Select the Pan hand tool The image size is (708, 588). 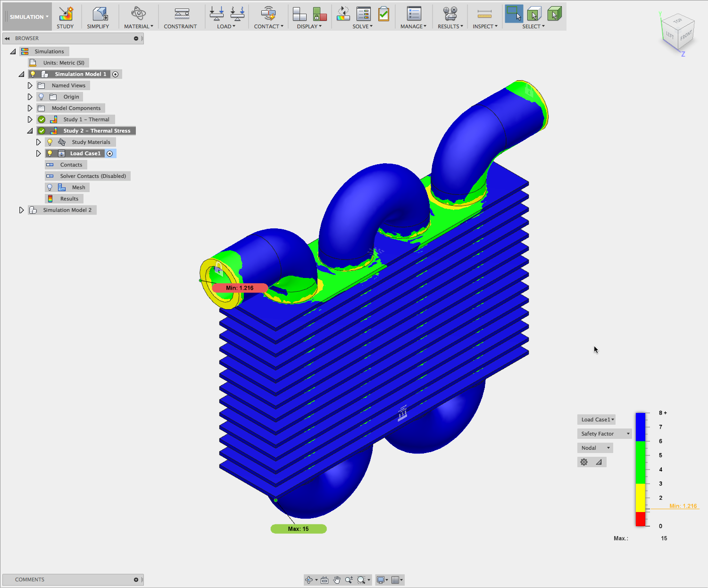337,580
